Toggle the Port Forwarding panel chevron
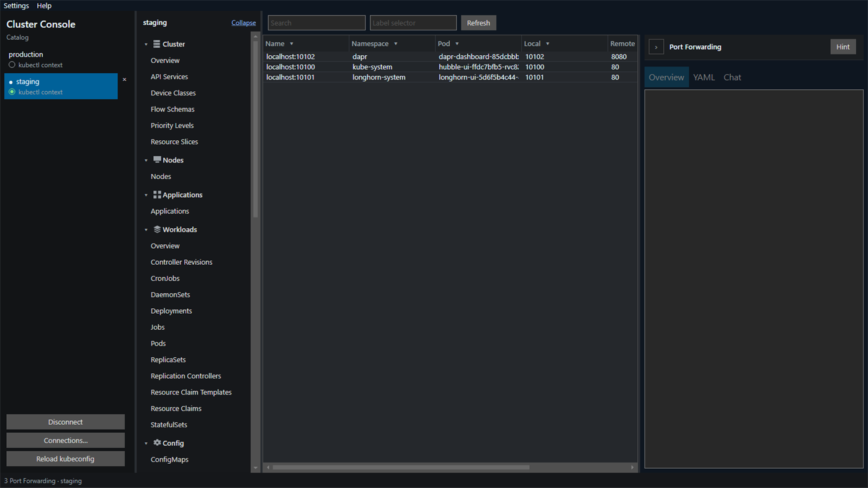This screenshot has height=488, width=868. point(656,47)
